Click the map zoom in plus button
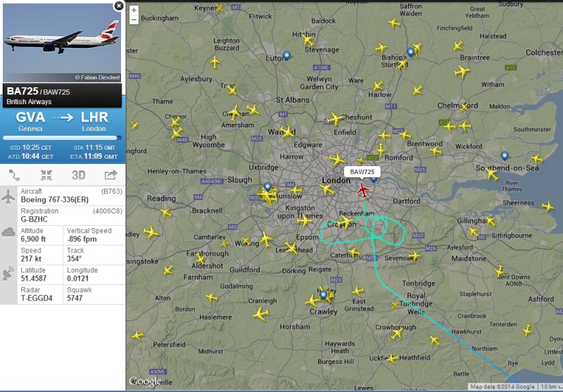Image resolution: width=563 pixels, height=392 pixels. point(134,10)
